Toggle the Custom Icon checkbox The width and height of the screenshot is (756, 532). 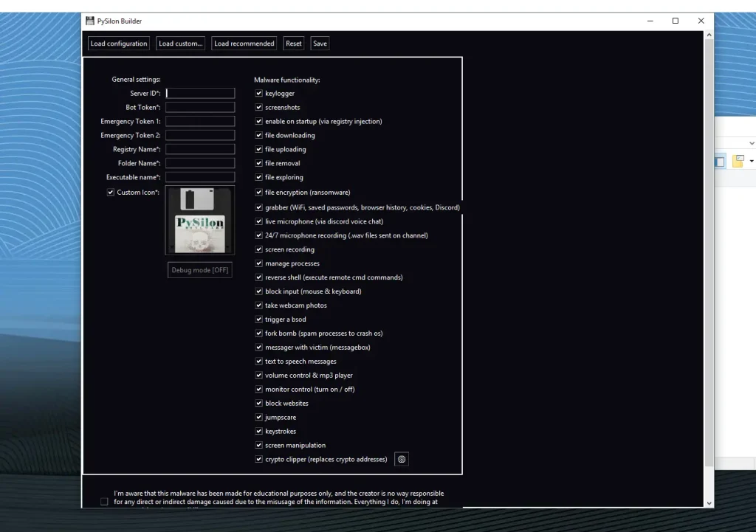coord(111,192)
